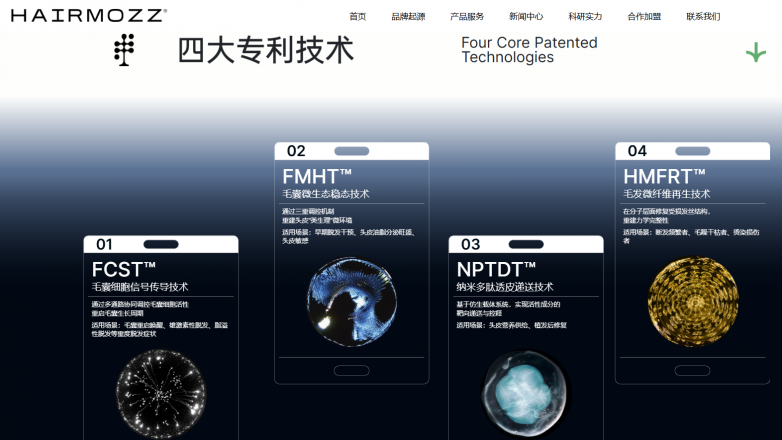Click the 四大专利技术 heading

point(266,50)
